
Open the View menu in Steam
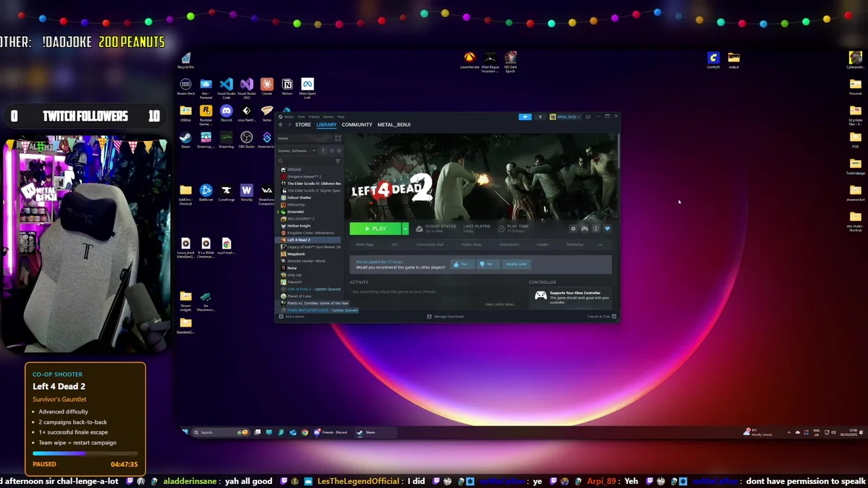(x=301, y=117)
